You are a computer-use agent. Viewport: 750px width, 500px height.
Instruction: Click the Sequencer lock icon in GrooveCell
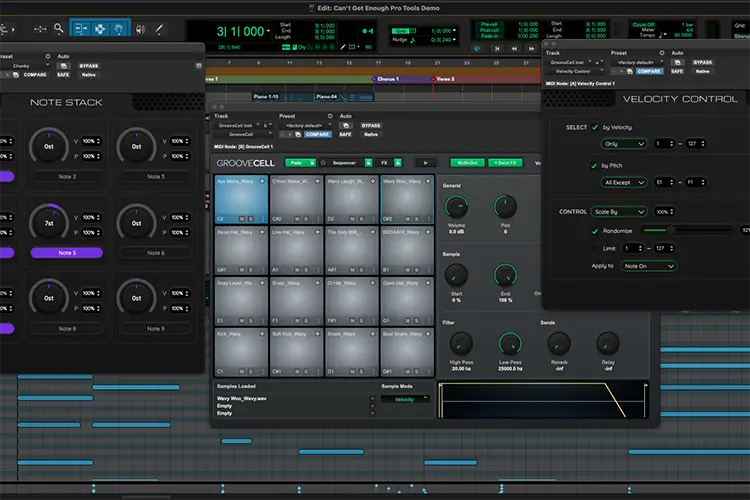point(368,163)
